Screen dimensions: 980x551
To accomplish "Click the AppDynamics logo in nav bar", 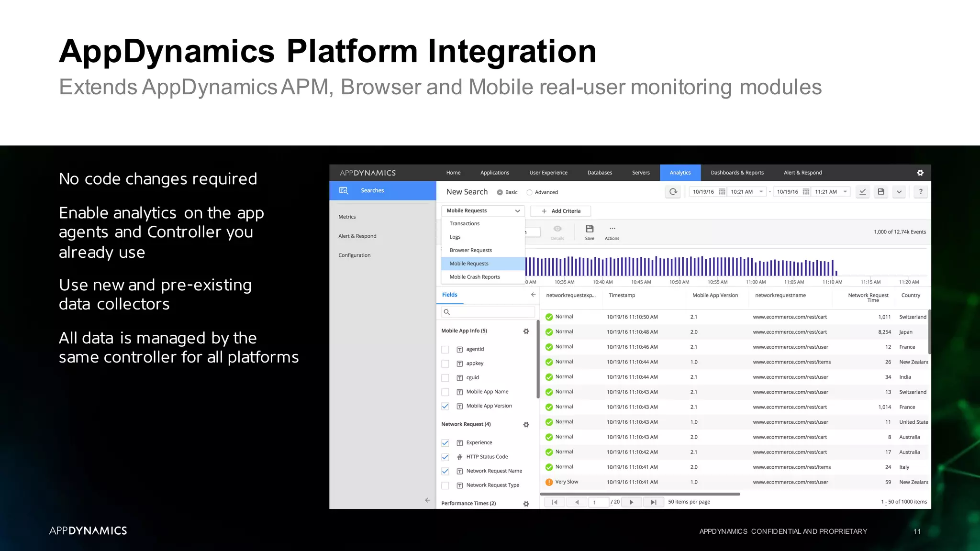I will pos(367,173).
